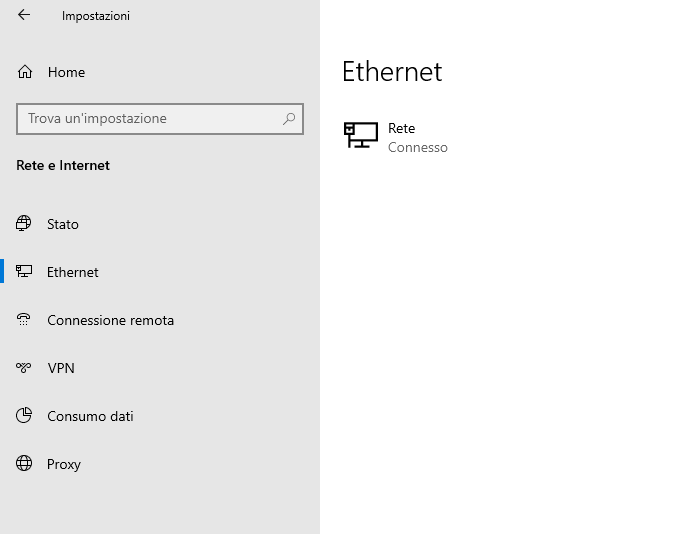
Task: Open the Rete connection name
Action: click(401, 128)
